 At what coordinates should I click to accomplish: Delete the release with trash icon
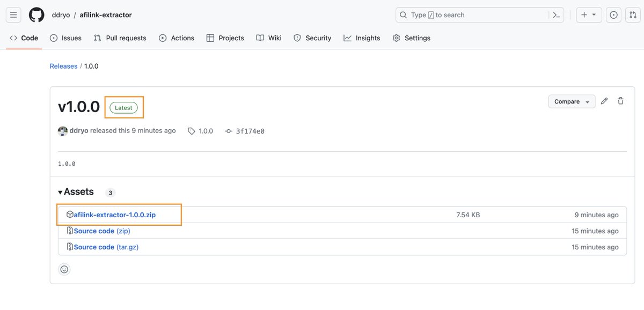coord(620,101)
